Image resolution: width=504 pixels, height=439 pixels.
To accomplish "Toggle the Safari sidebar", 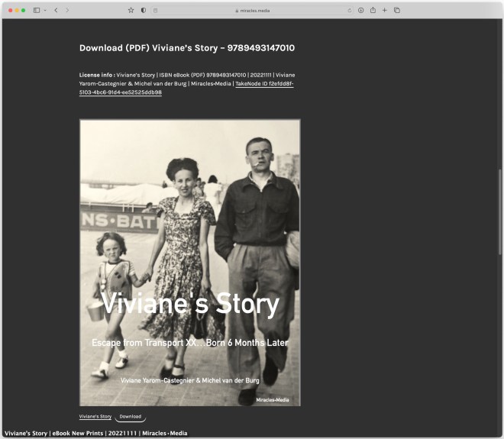I will coord(36,10).
